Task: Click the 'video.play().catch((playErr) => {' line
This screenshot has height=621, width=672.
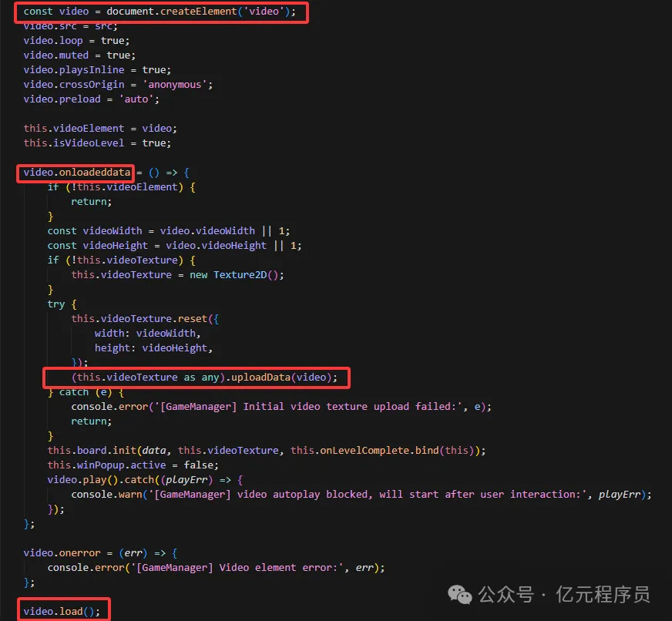Action: tap(145, 479)
